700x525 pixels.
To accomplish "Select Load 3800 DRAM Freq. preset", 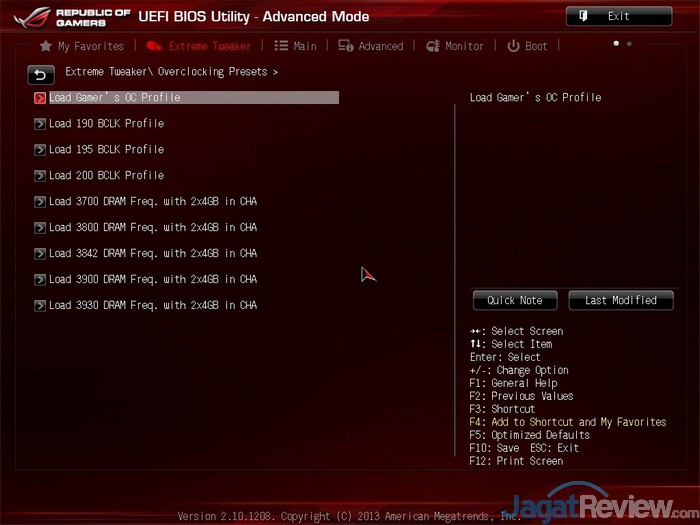I will click(x=153, y=228).
